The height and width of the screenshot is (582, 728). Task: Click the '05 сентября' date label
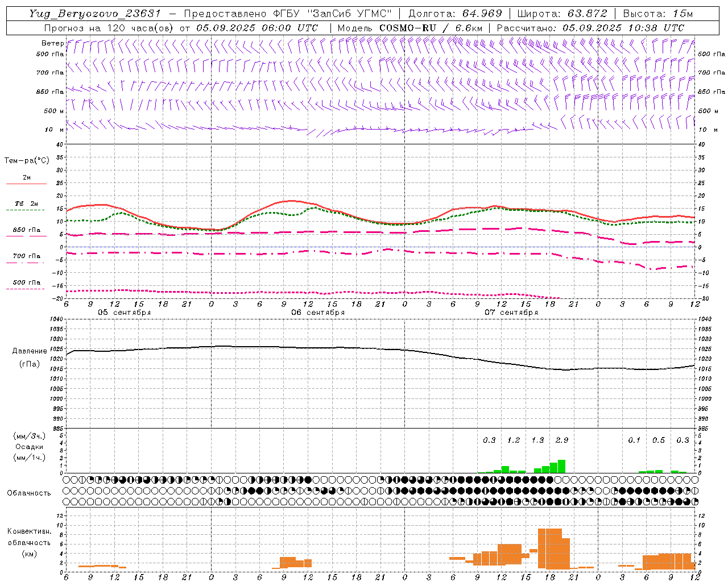tap(124, 312)
